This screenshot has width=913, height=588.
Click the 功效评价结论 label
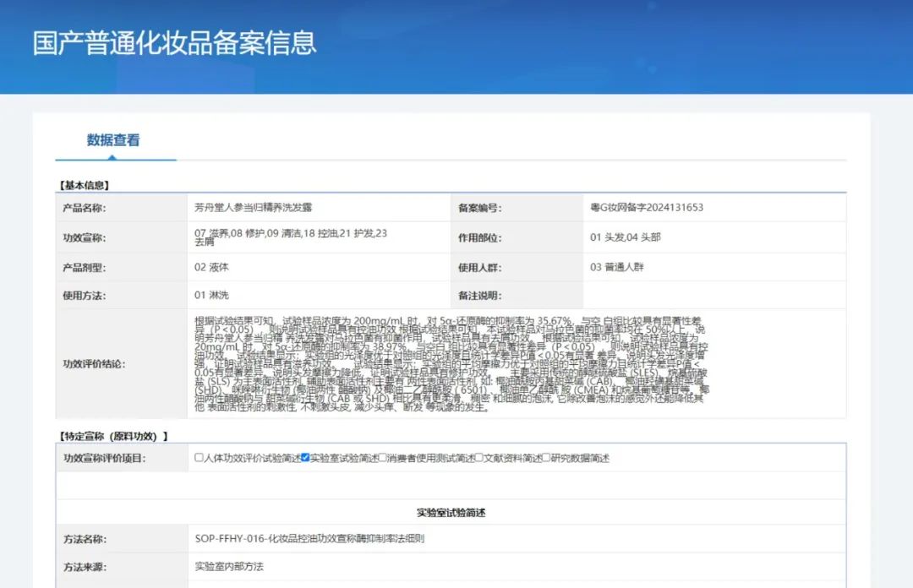pyautogui.click(x=95, y=364)
